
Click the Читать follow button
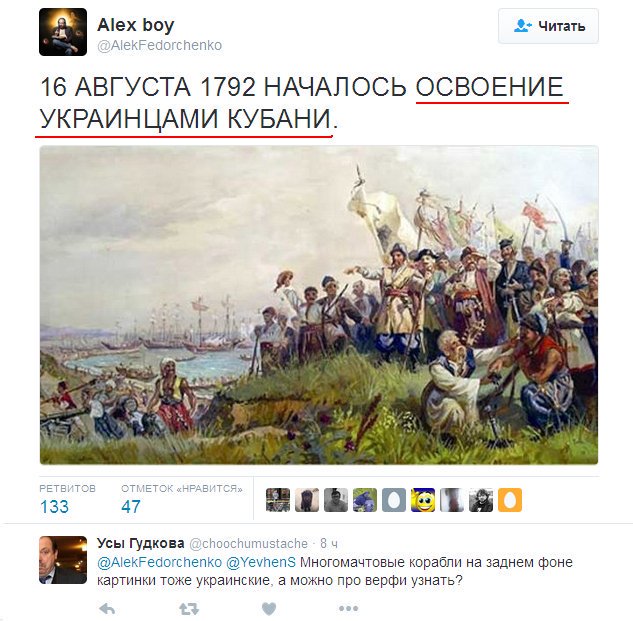click(x=548, y=26)
